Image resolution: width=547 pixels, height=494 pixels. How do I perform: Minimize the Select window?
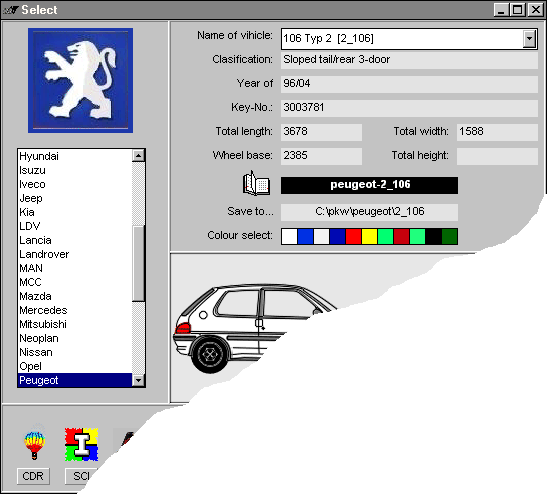click(x=501, y=10)
